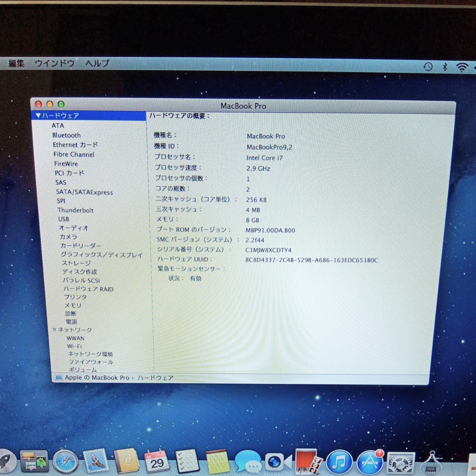
Task: Select Thunderbolt in sidebar
Action: tap(75, 210)
